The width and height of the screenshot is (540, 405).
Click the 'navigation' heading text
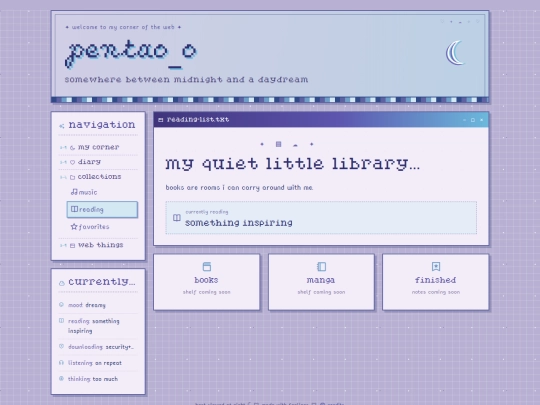pos(102,125)
